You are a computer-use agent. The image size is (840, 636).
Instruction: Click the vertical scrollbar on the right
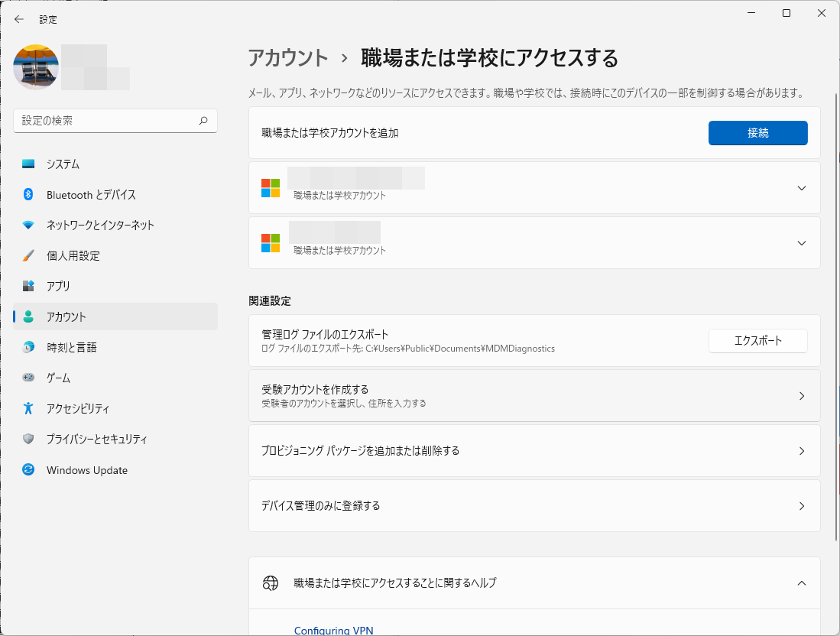click(x=835, y=229)
